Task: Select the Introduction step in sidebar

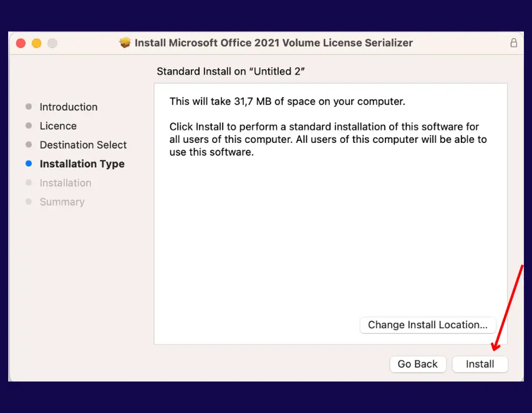Action: pos(68,107)
